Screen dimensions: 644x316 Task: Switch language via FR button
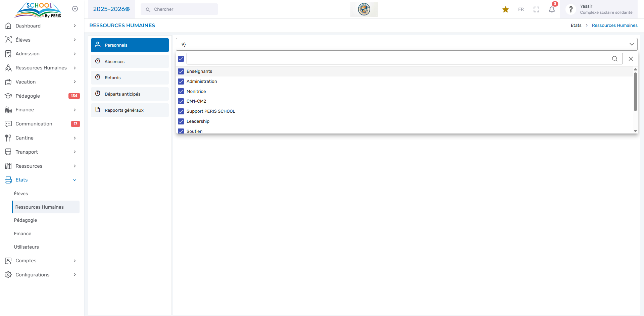(521, 9)
